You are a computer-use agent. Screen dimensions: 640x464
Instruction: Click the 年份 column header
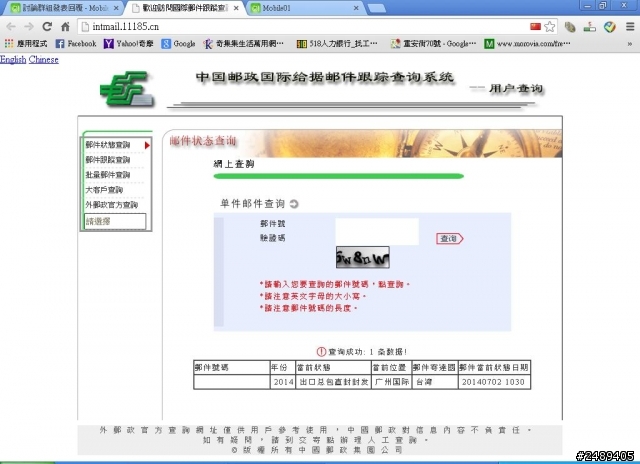pos(283,368)
